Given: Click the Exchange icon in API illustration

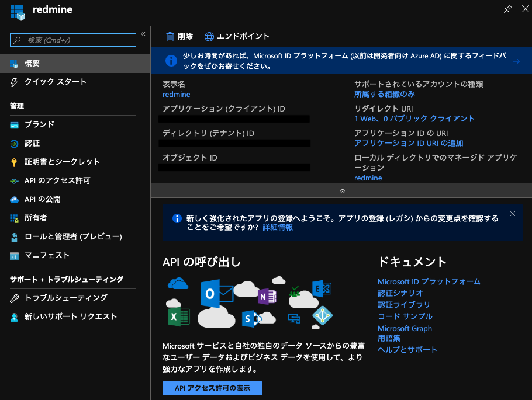Looking at the screenshot, I should (322, 289).
